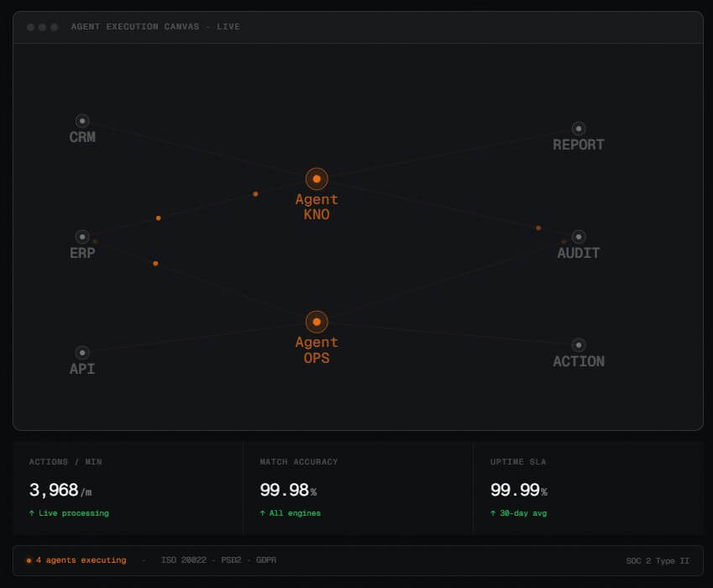
Task: Click the CRM source node icon
Action: [x=82, y=121]
